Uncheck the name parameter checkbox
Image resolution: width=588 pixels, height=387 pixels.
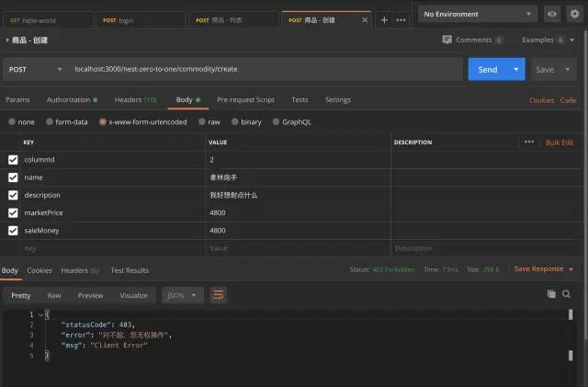pyautogui.click(x=13, y=177)
